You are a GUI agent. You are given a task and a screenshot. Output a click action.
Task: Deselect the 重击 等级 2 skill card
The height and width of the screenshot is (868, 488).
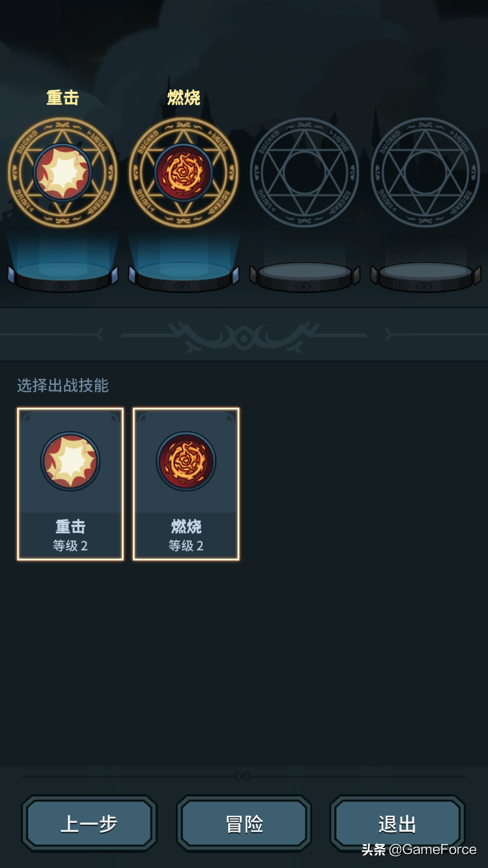point(70,484)
